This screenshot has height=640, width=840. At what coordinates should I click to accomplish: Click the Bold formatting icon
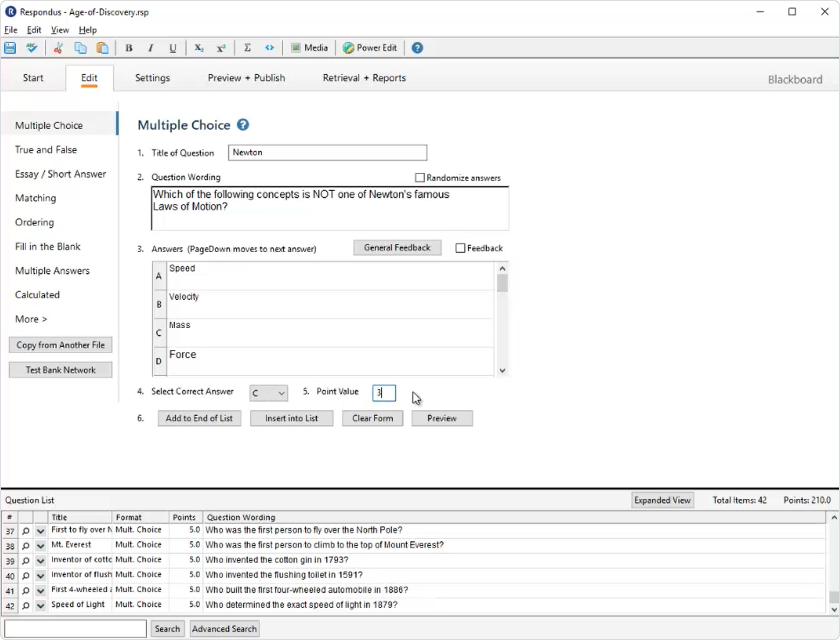pyautogui.click(x=128, y=48)
